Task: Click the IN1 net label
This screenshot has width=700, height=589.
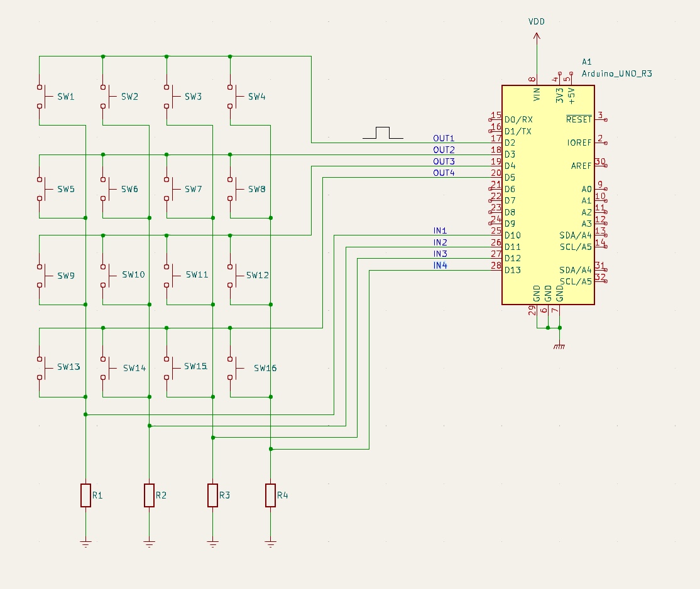Action: (x=440, y=230)
